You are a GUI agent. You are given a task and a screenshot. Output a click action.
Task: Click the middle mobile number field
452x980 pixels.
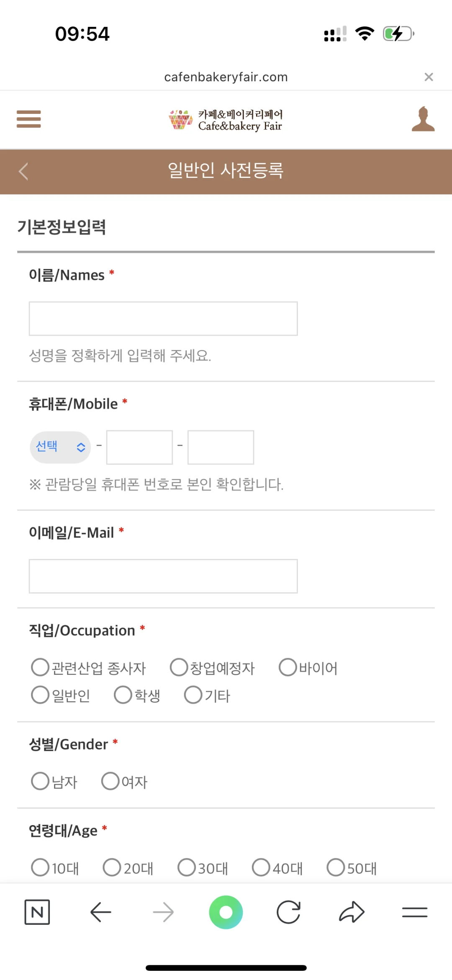pos(139,447)
